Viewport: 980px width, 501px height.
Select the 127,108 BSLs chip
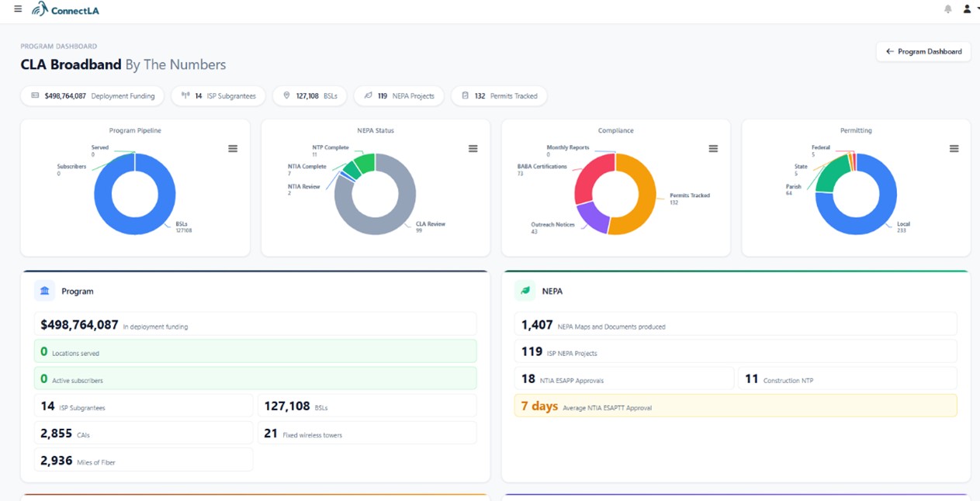tap(310, 96)
